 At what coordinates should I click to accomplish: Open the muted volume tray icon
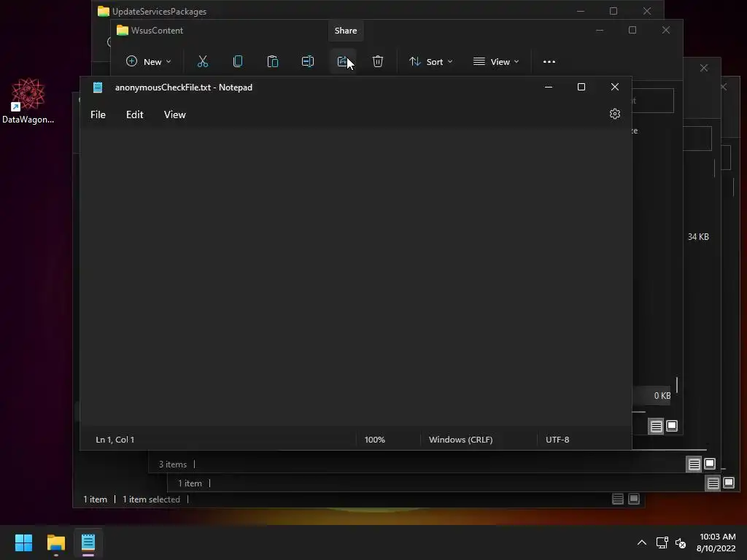coord(681,542)
